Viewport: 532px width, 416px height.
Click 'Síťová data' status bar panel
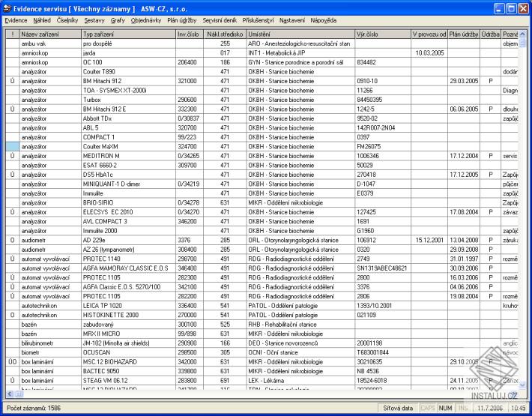pyautogui.click(x=398, y=408)
